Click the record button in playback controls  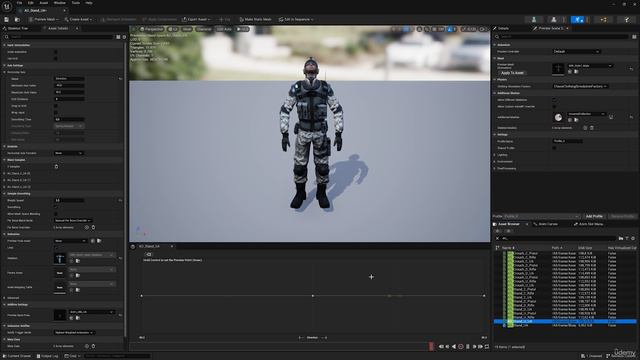(x=460, y=347)
